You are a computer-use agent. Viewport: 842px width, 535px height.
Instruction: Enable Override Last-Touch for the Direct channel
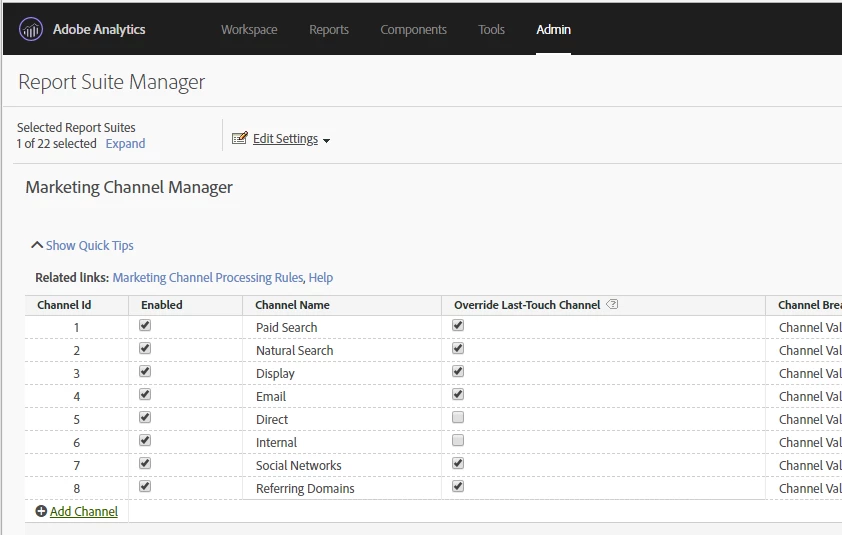pyautogui.click(x=458, y=418)
